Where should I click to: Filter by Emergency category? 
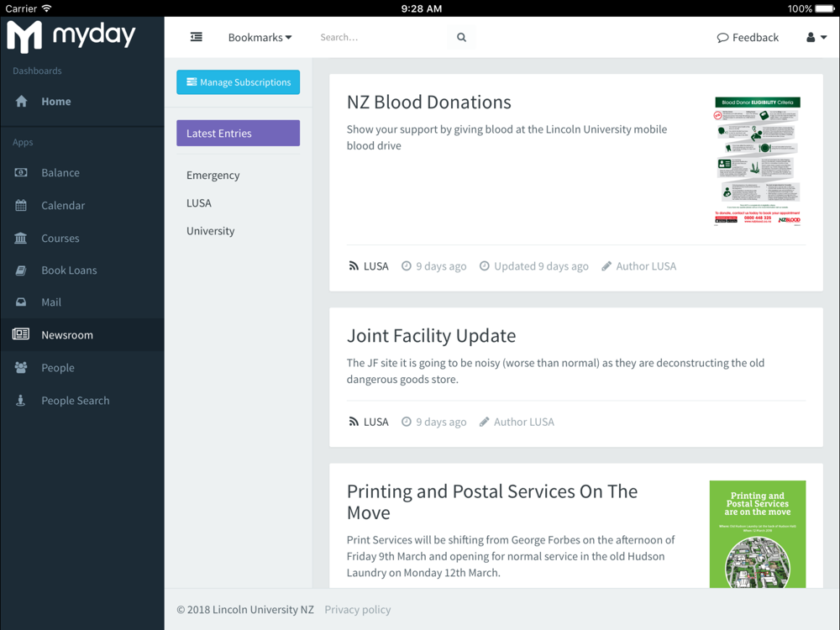coord(213,176)
